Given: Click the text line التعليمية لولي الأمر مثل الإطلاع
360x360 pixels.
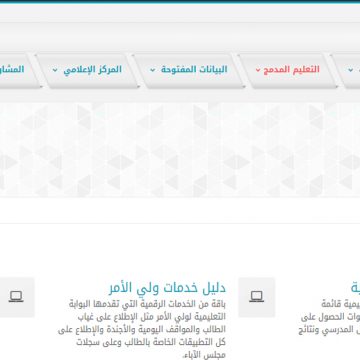Looking at the screenshot, I should 152,317.
